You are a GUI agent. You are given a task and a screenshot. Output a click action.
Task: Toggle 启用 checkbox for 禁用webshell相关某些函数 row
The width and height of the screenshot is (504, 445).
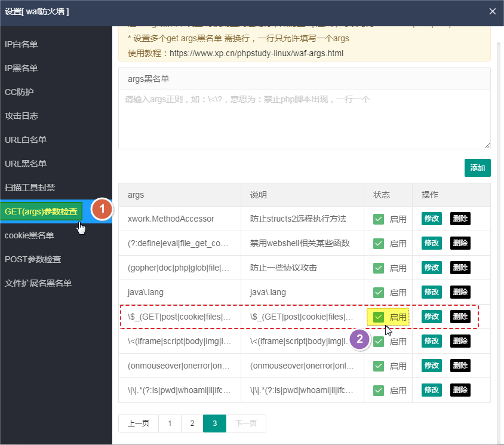click(379, 243)
